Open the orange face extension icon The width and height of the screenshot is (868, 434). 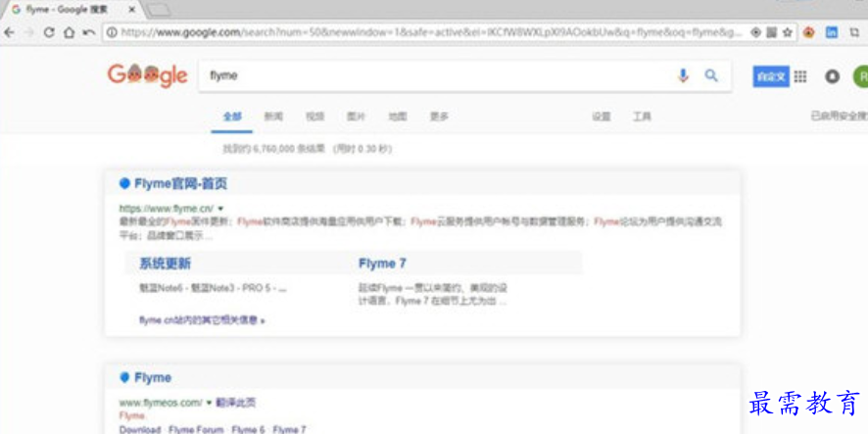(809, 32)
